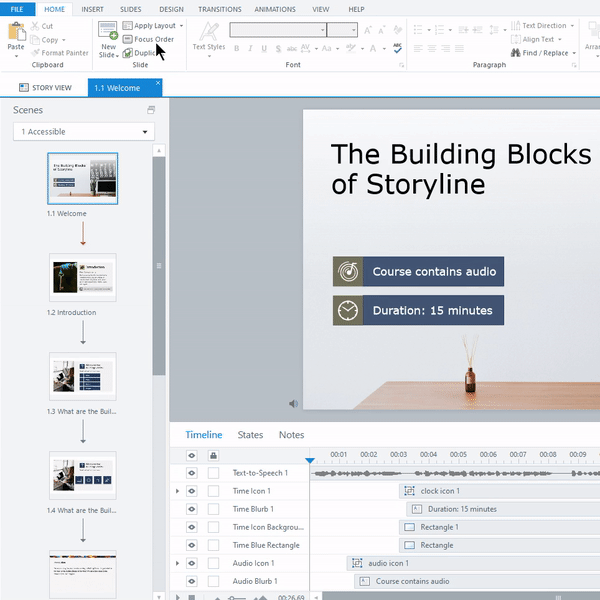The image size is (600, 600).
Task: Apply text shadow (S) formatting
Action: [x=278, y=49]
